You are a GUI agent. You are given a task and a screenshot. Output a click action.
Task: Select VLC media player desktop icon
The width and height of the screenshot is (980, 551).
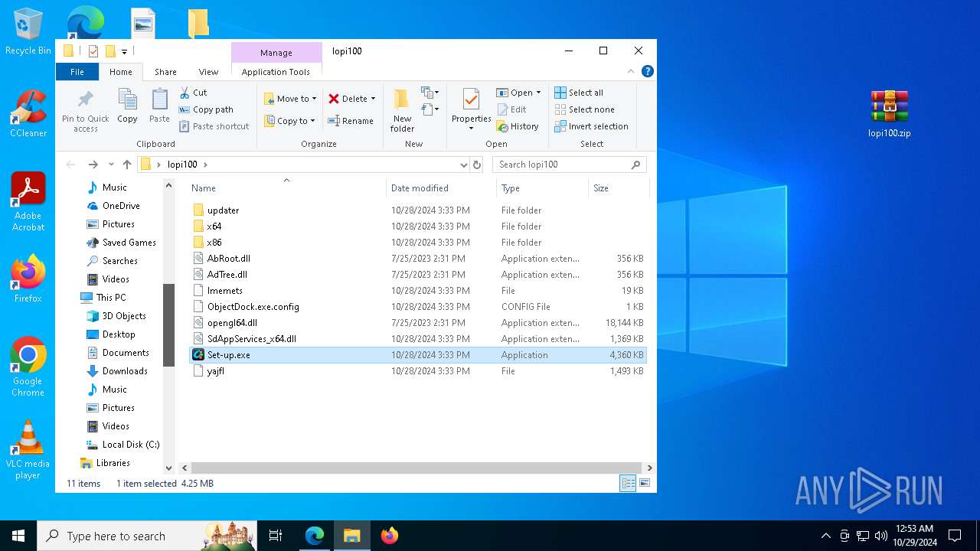point(28,449)
